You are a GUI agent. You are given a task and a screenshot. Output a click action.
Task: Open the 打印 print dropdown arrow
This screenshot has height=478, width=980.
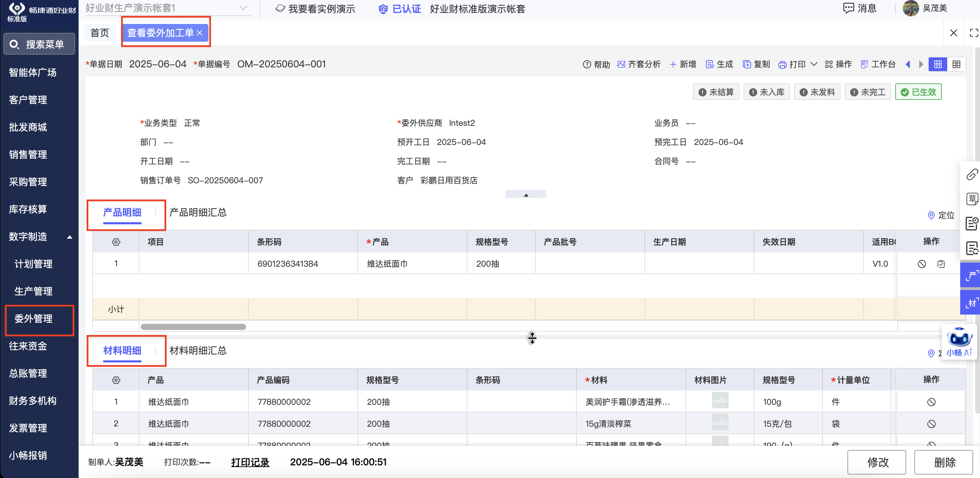[814, 64]
